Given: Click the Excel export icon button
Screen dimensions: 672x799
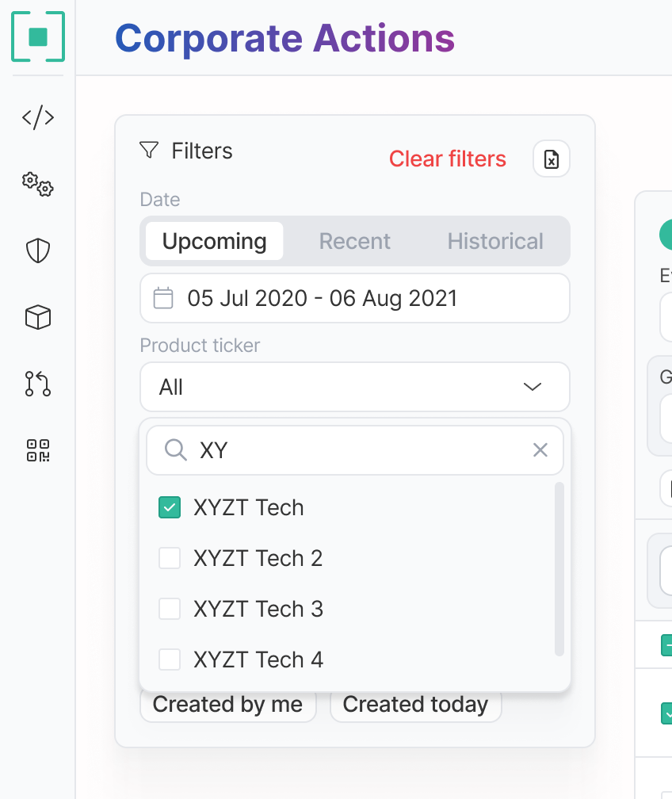Looking at the screenshot, I should [x=552, y=159].
